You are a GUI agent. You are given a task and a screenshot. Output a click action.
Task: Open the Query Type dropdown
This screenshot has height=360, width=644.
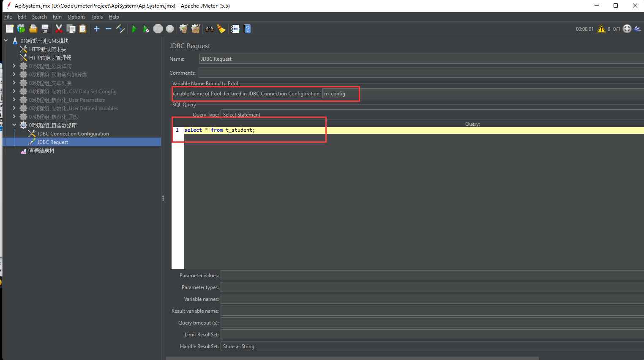click(432, 115)
